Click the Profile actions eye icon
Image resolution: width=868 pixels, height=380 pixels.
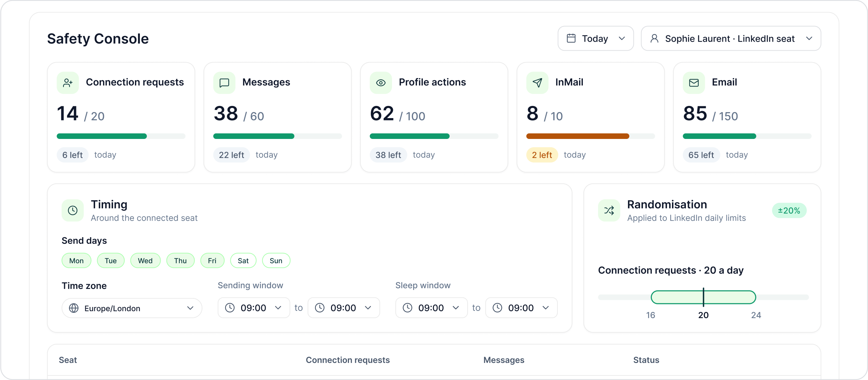(381, 83)
